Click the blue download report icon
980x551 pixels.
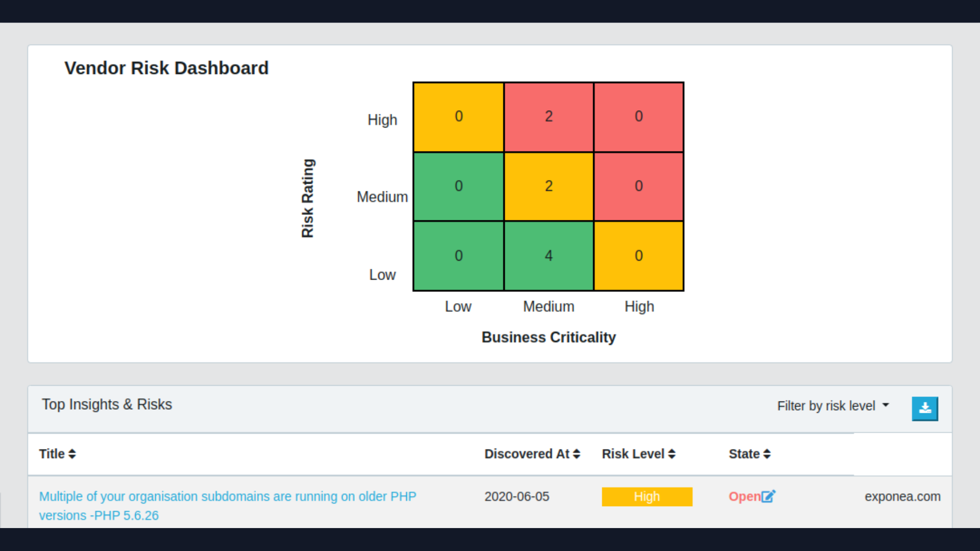[925, 409]
